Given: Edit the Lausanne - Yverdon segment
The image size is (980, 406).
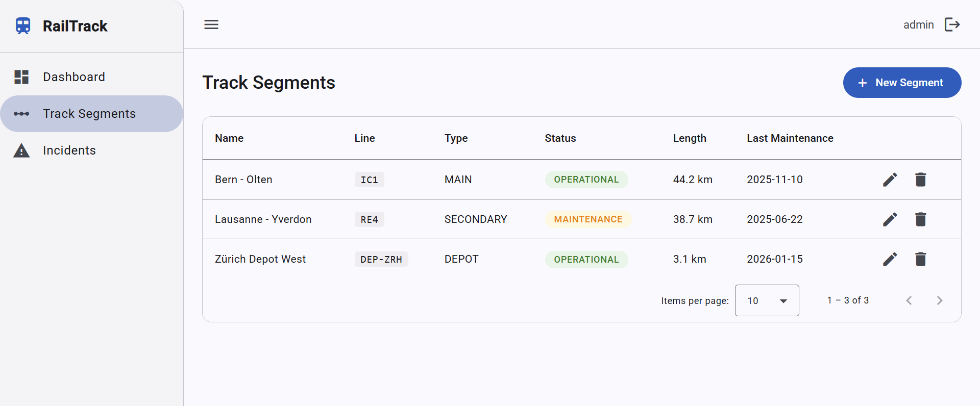Looking at the screenshot, I should [890, 219].
